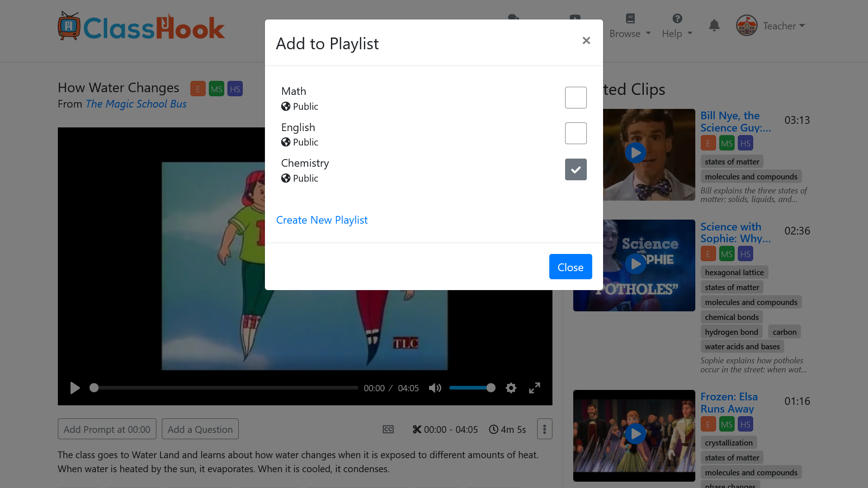Toggle closed captions CC icon

click(388, 430)
